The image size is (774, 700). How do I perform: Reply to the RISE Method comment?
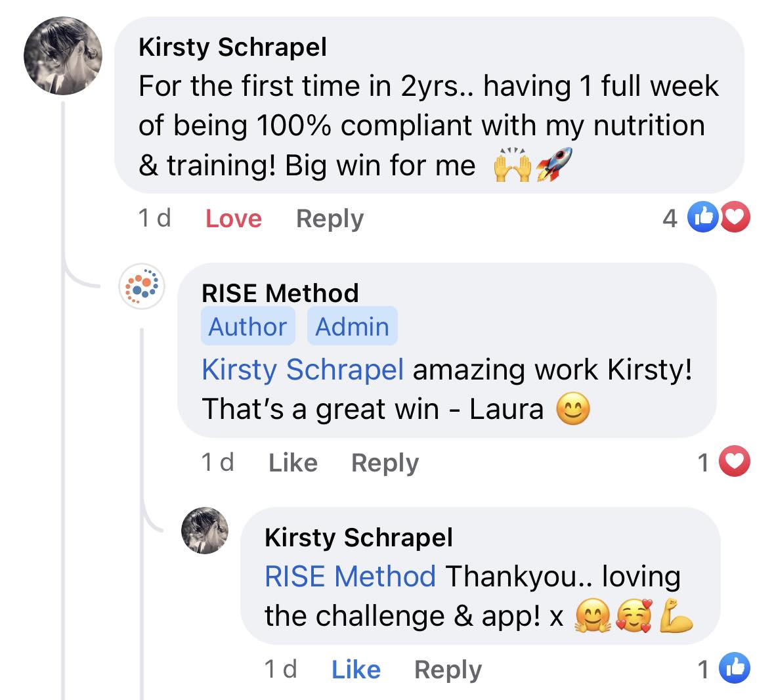385,463
